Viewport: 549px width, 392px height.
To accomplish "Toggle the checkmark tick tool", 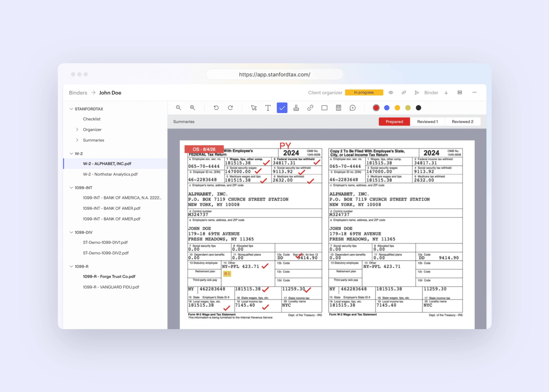I will 282,108.
